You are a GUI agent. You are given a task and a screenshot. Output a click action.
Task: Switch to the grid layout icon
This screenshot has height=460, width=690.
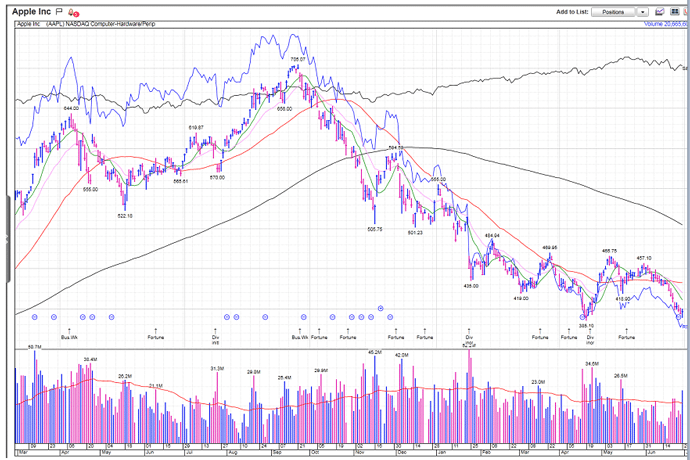click(674, 12)
